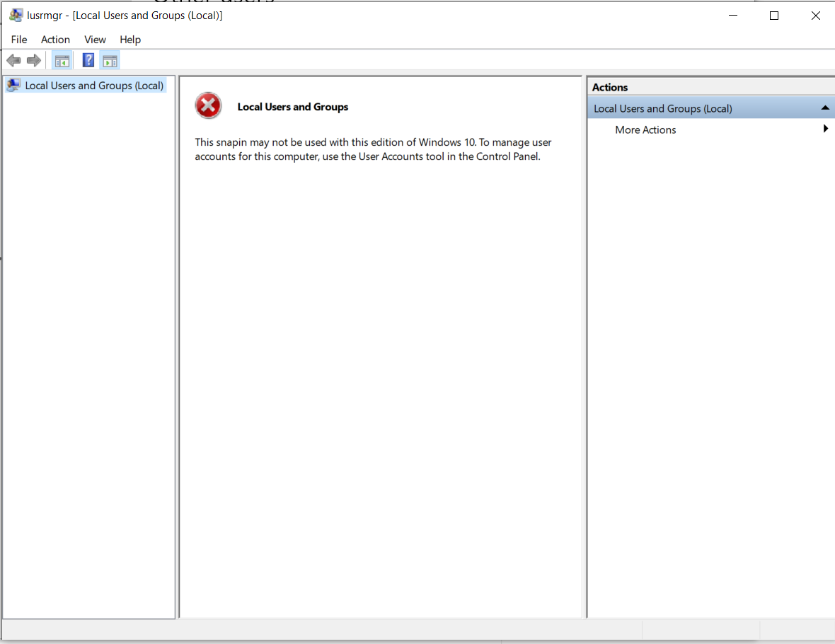Toggle the Show/Hide Action Pane icon
The image size is (835, 644).
110,61
